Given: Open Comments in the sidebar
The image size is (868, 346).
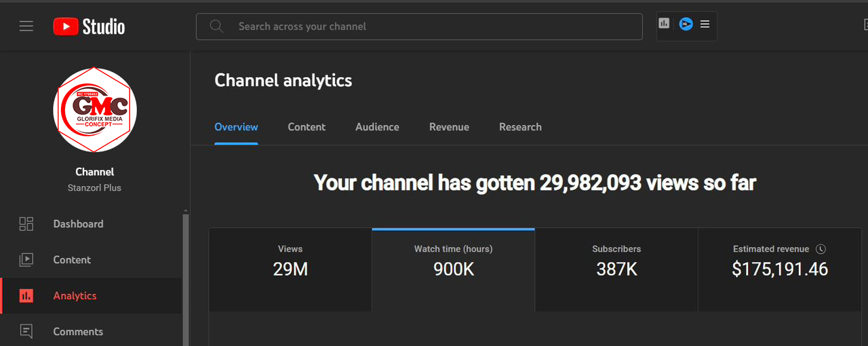Looking at the screenshot, I should pyautogui.click(x=78, y=332).
